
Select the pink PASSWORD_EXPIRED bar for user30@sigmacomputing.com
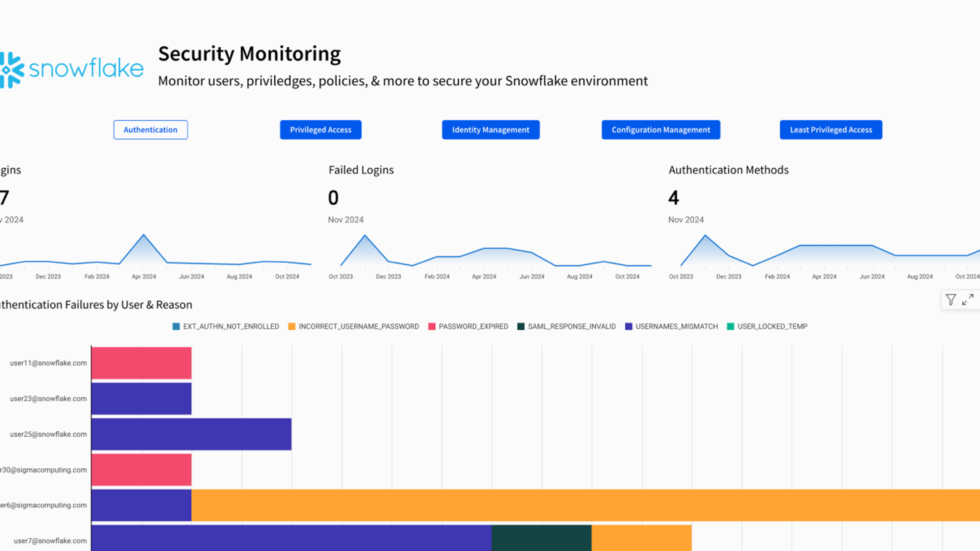(142, 470)
